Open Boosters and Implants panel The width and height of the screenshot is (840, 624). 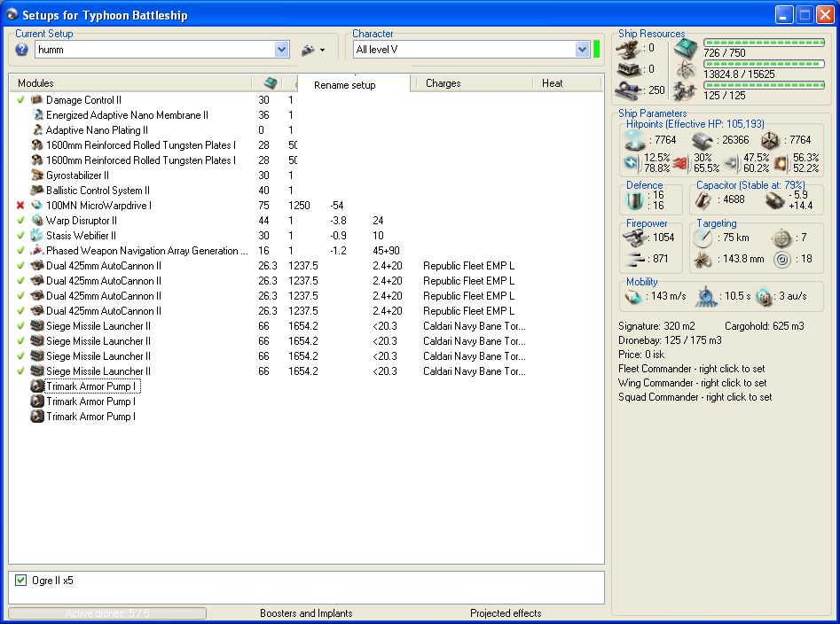(306, 613)
